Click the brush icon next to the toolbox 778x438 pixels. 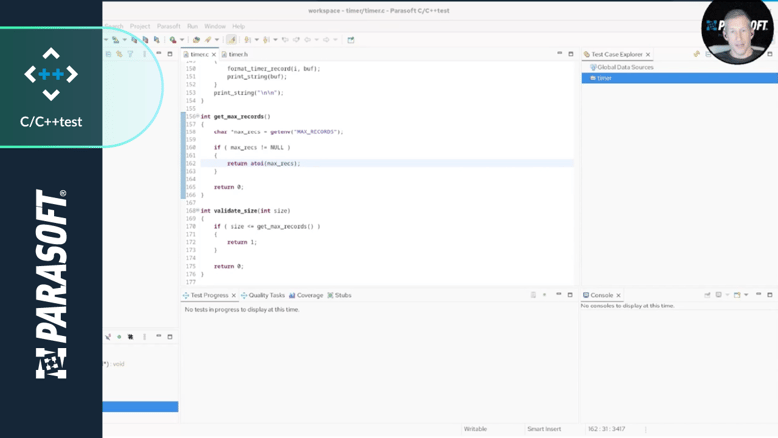pyautogui.click(x=208, y=40)
